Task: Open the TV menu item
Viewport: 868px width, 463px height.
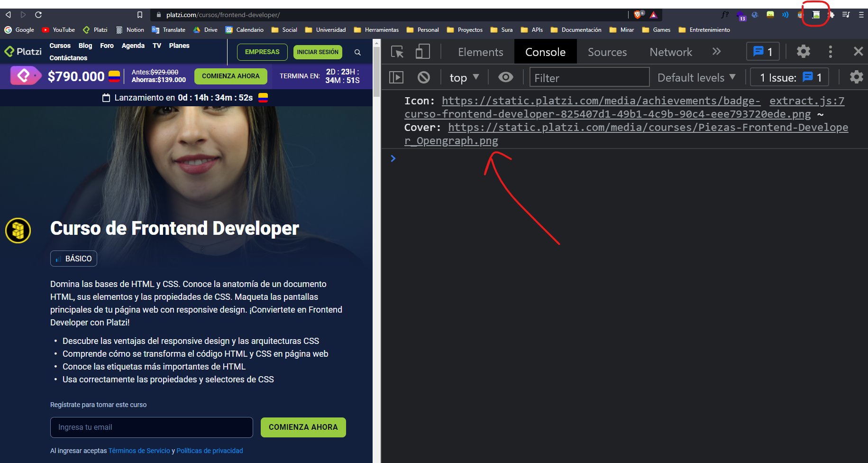Action: (x=157, y=46)
